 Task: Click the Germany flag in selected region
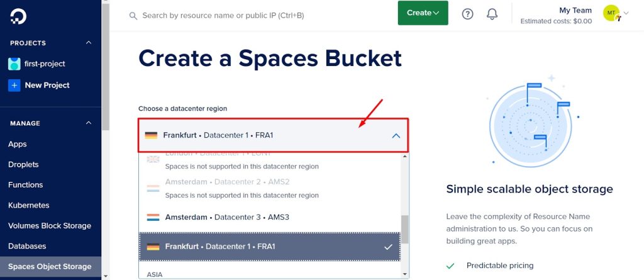point(151,135)
